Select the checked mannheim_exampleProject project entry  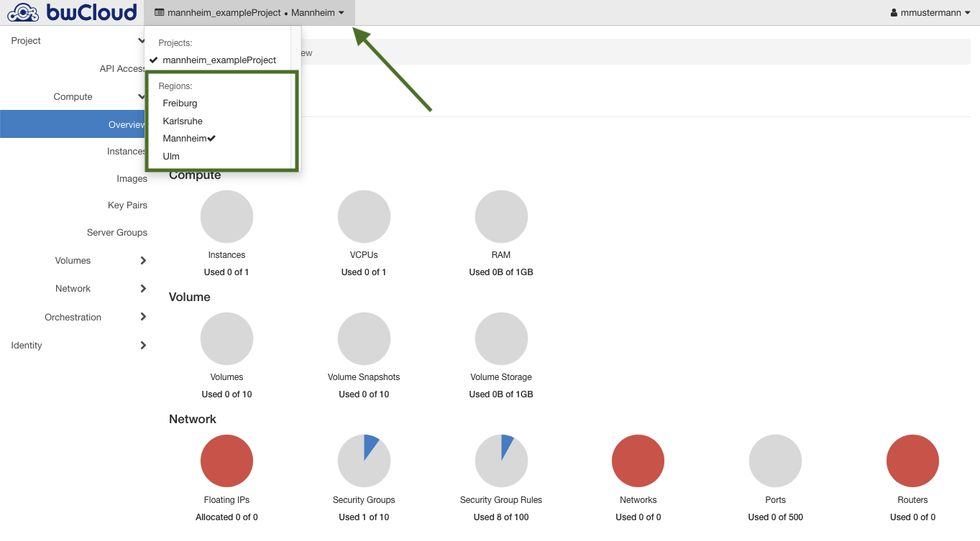click(x=219, y=60)
